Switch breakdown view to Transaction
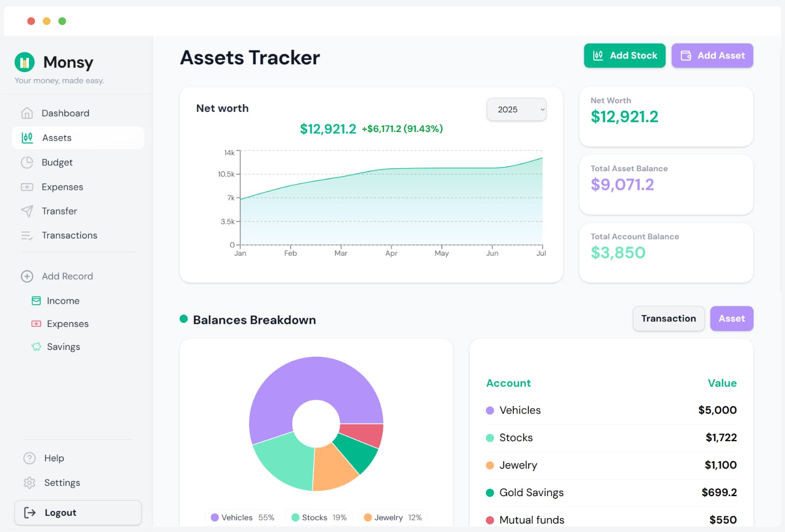The width and height of the screenshot is (785, 532). pos(668,319)
